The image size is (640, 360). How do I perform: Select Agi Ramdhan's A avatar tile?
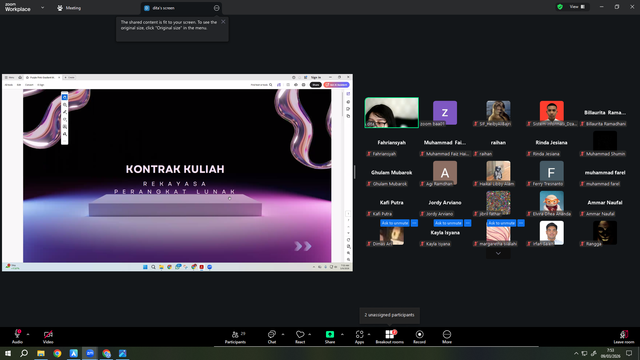coord(445,173)
